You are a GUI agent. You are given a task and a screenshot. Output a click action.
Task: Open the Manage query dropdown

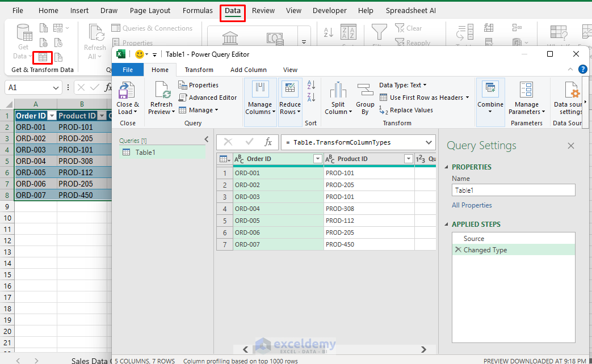tap(198, 110)
